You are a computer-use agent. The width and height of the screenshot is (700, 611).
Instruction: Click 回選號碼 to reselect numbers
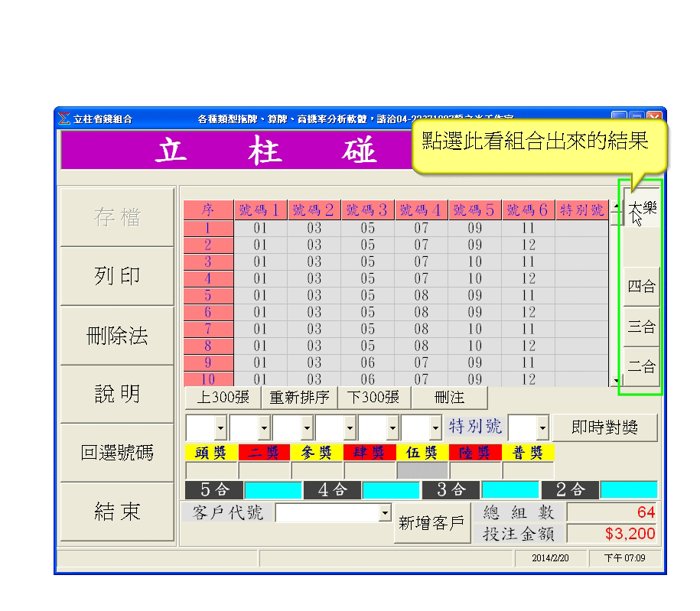(117, 453)
